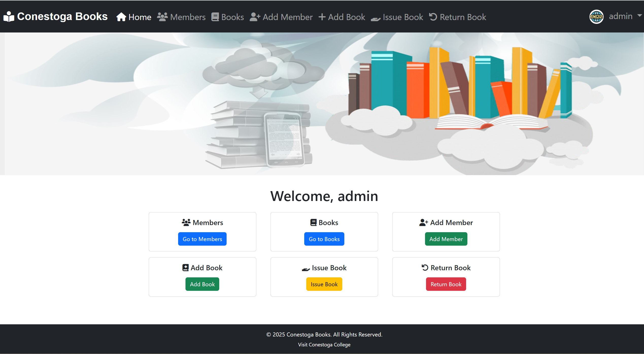Click the Return Book circular-arrow icon

coord(433,16)
